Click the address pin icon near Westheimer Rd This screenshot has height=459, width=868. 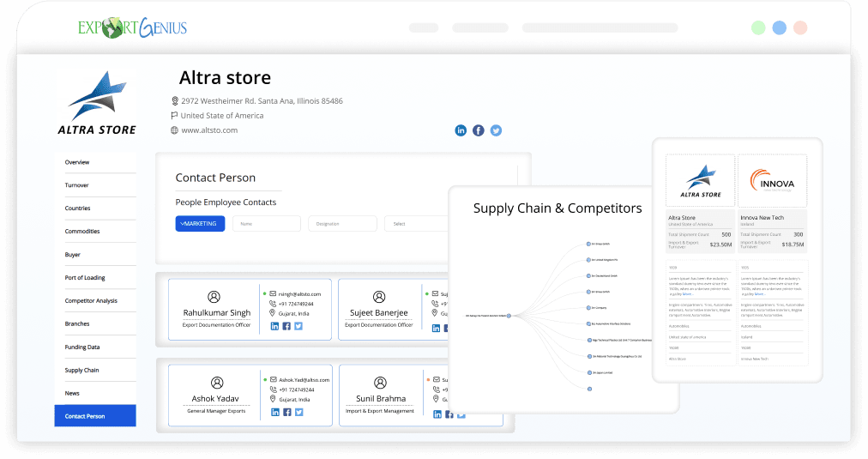tap(175, 100)
